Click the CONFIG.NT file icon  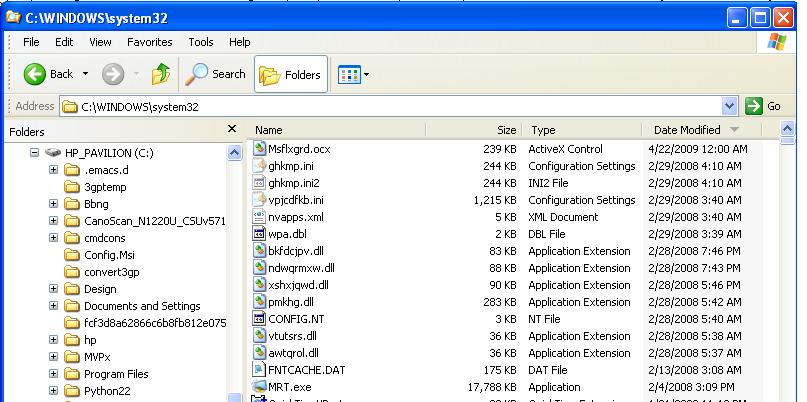pos(259,319)
